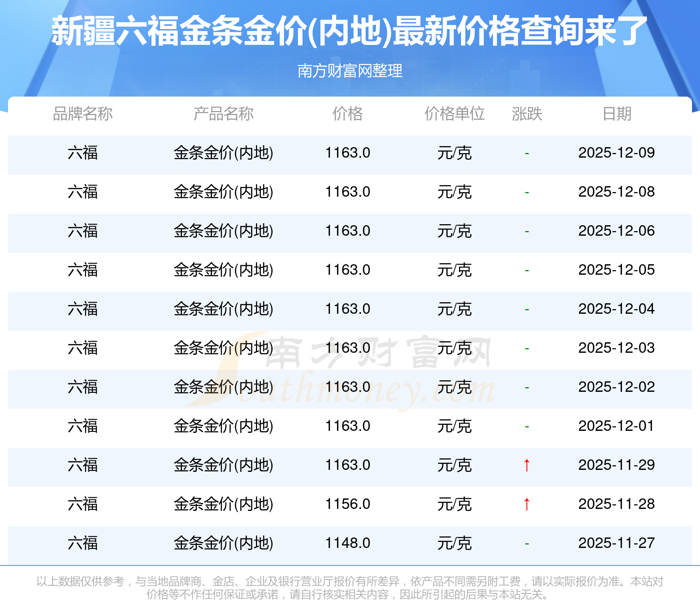
Task: Select the date 2025-11-27
Action: click(616, 543)
